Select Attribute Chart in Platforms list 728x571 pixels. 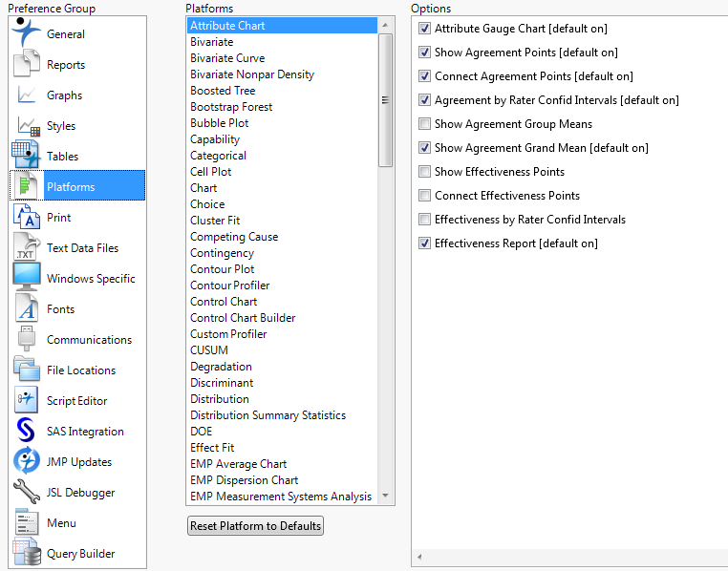282,26
